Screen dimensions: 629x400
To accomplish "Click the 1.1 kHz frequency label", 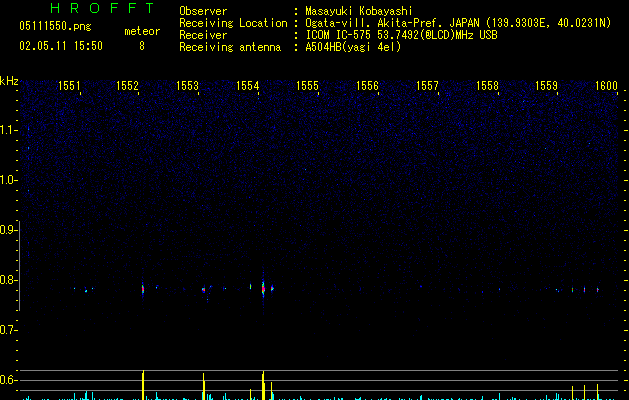I will click(x=8, y=130).
